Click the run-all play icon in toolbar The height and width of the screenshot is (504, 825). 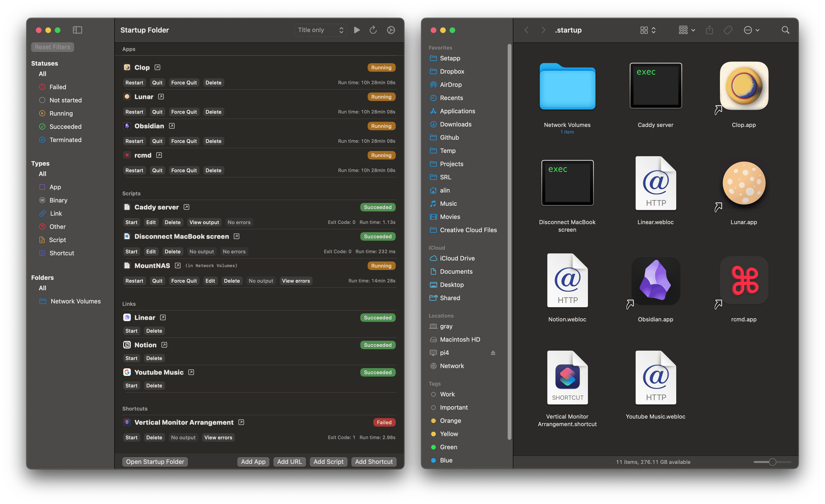(357, 30)
